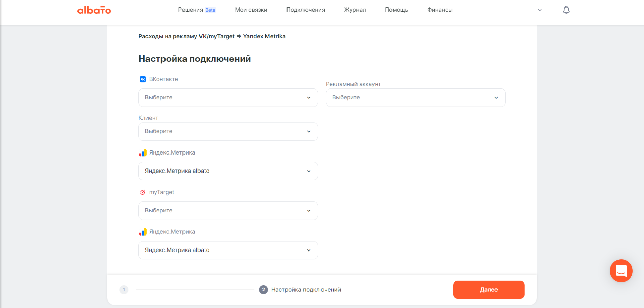Image resolution: width=644 pixels, height=308 pixels.
Task: Click the Далее button
Action: [488, 290]
